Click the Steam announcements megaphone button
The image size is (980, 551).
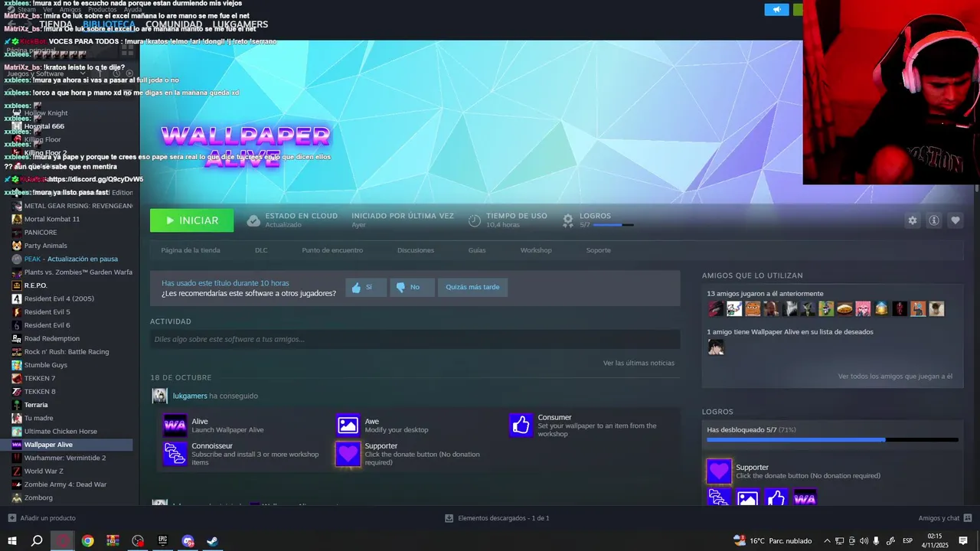coord(776,9)
